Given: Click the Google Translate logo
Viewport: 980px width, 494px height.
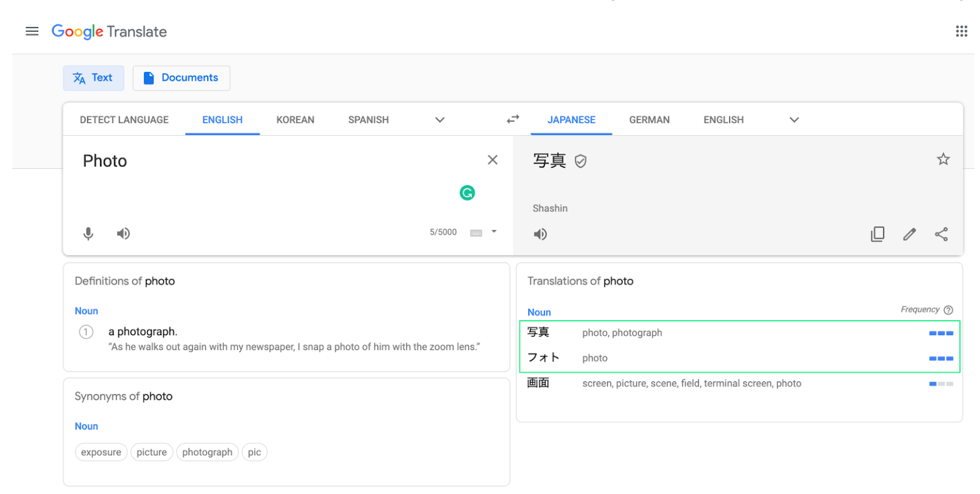Looking at the screenshot, I should point(109,32).
